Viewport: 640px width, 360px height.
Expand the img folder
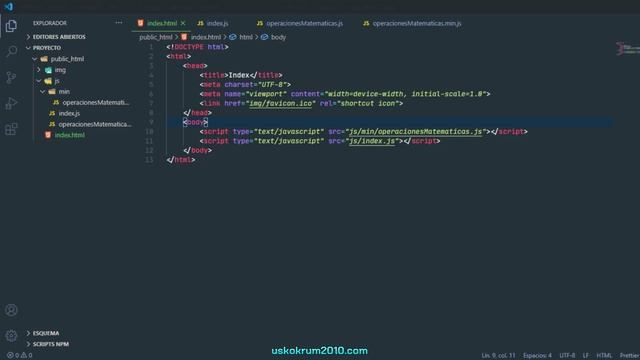tap(60, 70)
